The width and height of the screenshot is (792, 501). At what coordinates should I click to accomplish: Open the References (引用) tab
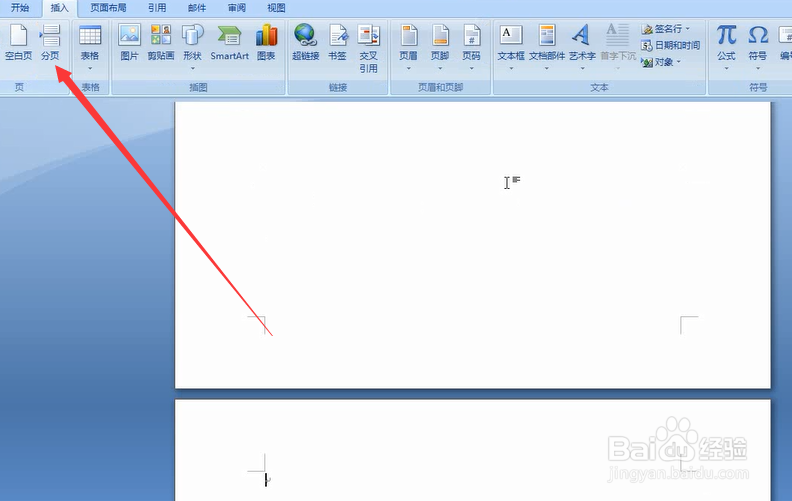coord(157,8)
